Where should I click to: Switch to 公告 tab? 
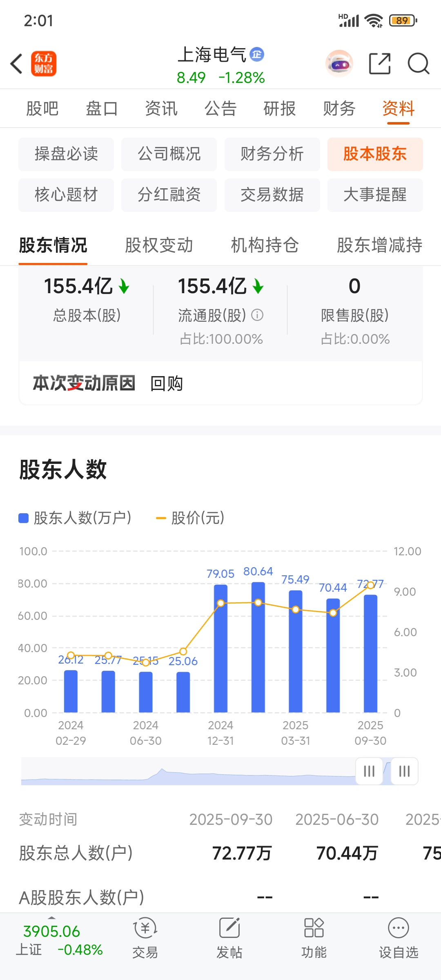[220, 109]
